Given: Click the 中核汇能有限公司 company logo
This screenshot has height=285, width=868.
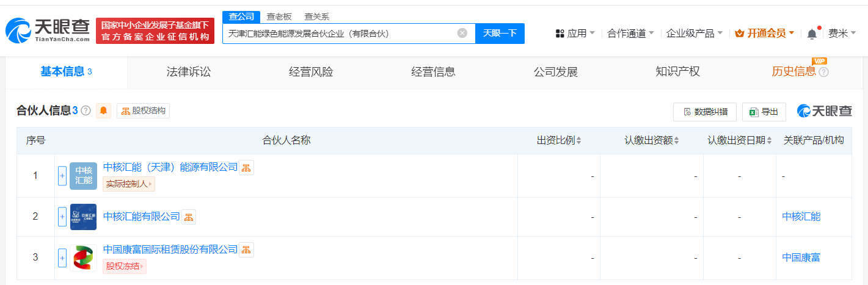Looking at the screenshot, I should pyautogui.click(x=83, y=217).
